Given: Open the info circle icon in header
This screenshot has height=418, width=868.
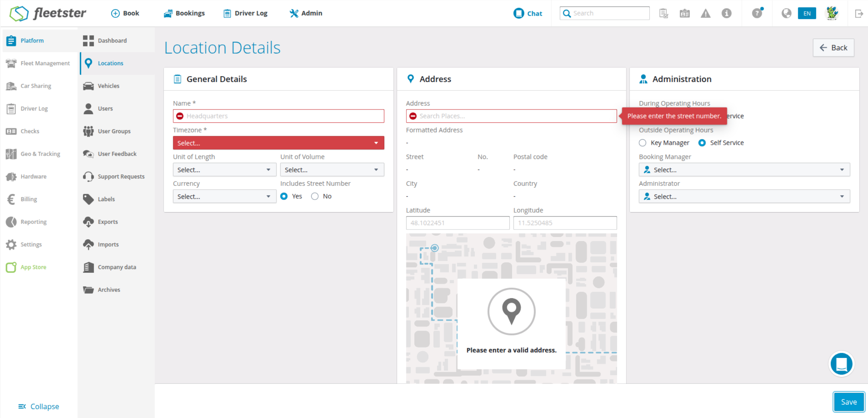Looking at the screenshot, I should pyautogui.click(x=726, y=13).
